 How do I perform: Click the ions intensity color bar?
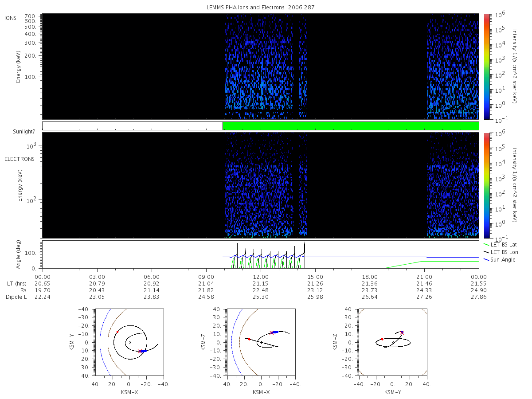click(486, 66)
